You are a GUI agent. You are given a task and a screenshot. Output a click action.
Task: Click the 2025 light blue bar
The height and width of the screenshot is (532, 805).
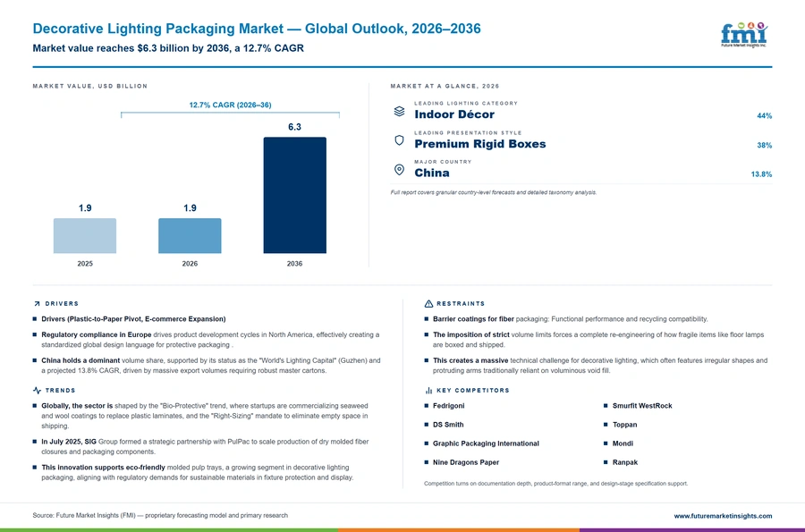pyautogui.click(x=85, y=236)
